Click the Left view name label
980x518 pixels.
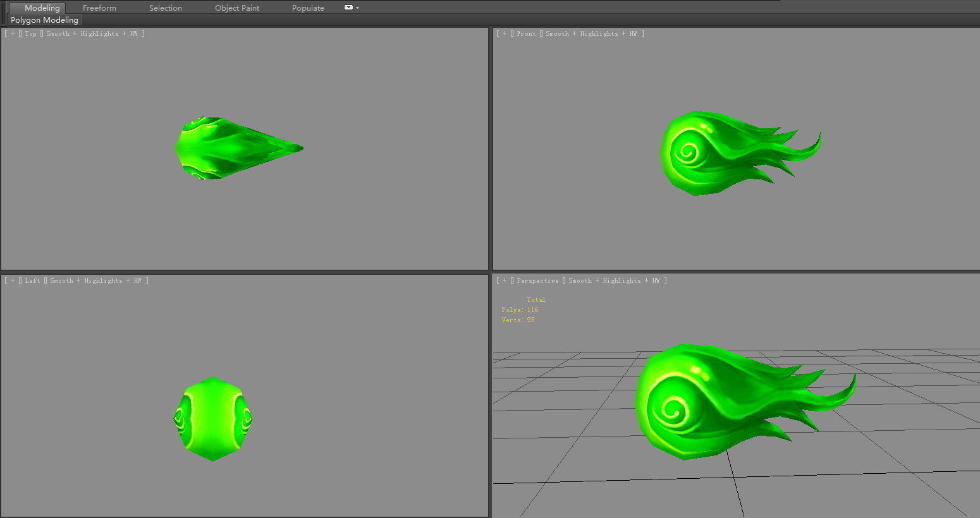(x=33, y=280)
